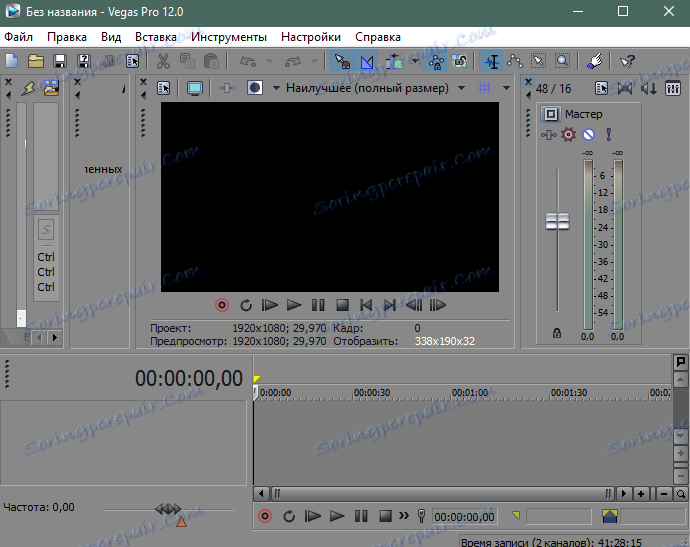The image size is (690, 547).
Task: Click the timeline horizontal scrollbar
Action: 442,494
